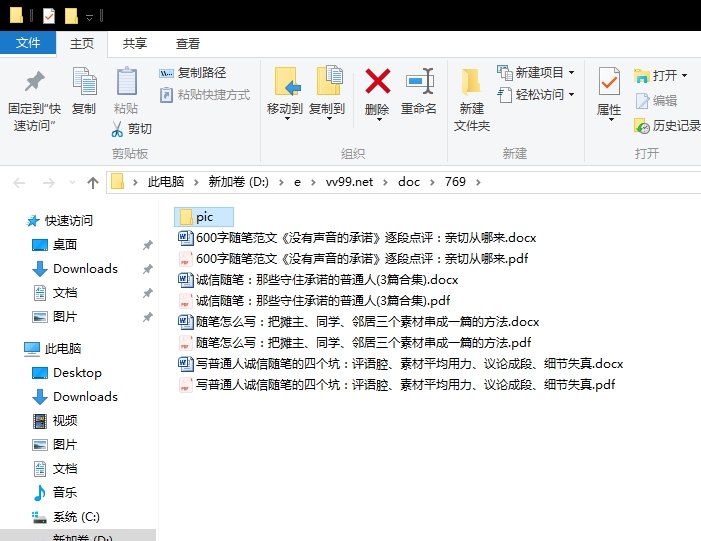The image size is (701, 541).
Task: Open pinned 桌面 in Quick access
Action: point(55,245)
